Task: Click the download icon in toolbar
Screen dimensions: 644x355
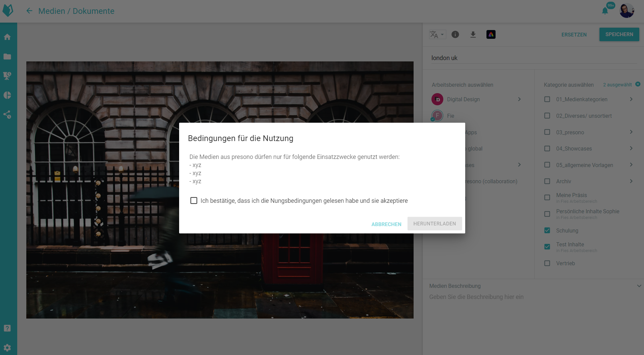Action: [473, 34]
